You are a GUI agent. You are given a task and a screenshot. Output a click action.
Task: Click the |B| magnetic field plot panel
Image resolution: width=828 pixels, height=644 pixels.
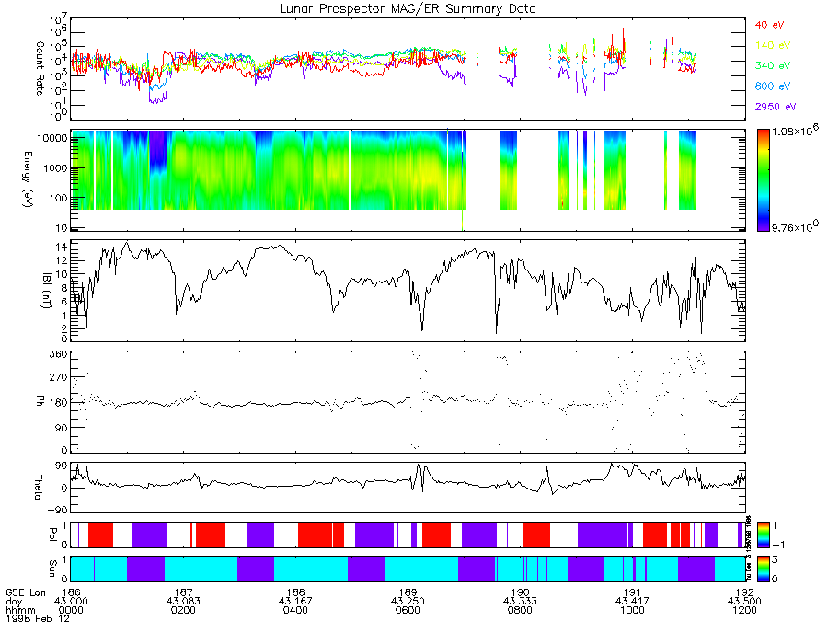pyautogui.click(x=408, y=291)
